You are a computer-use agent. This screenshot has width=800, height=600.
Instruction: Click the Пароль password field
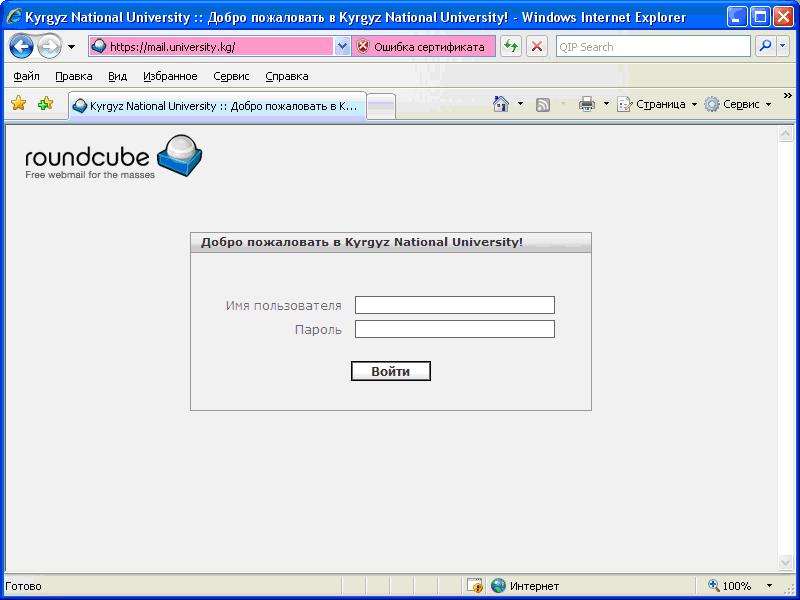coord(454,329)
